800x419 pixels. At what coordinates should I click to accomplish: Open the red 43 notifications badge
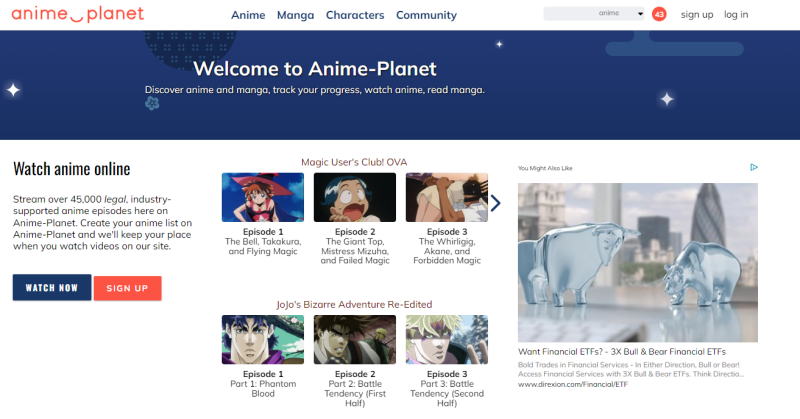pos(659,14)
